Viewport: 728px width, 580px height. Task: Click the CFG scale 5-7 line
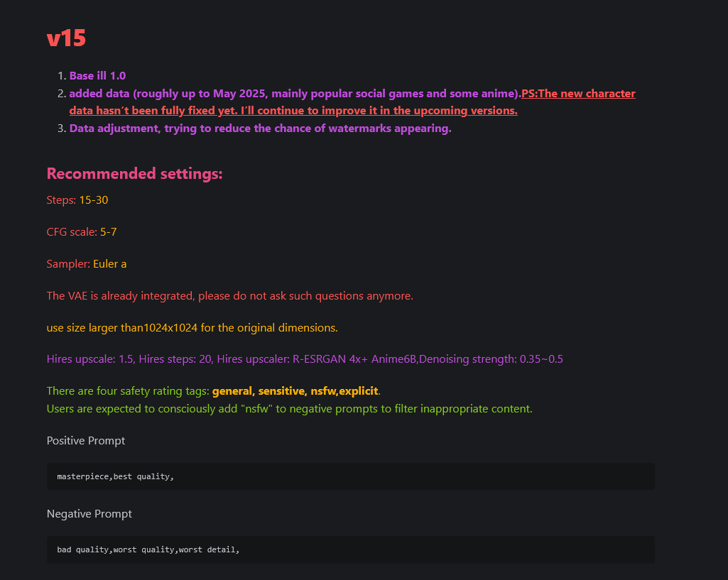(x=82, y=232)
